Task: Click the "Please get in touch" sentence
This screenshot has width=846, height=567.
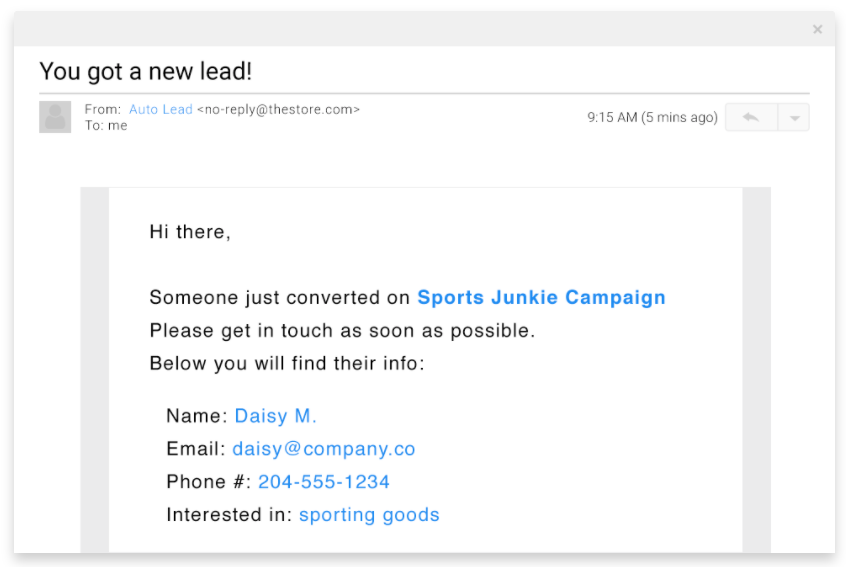Action: (342, 330)
